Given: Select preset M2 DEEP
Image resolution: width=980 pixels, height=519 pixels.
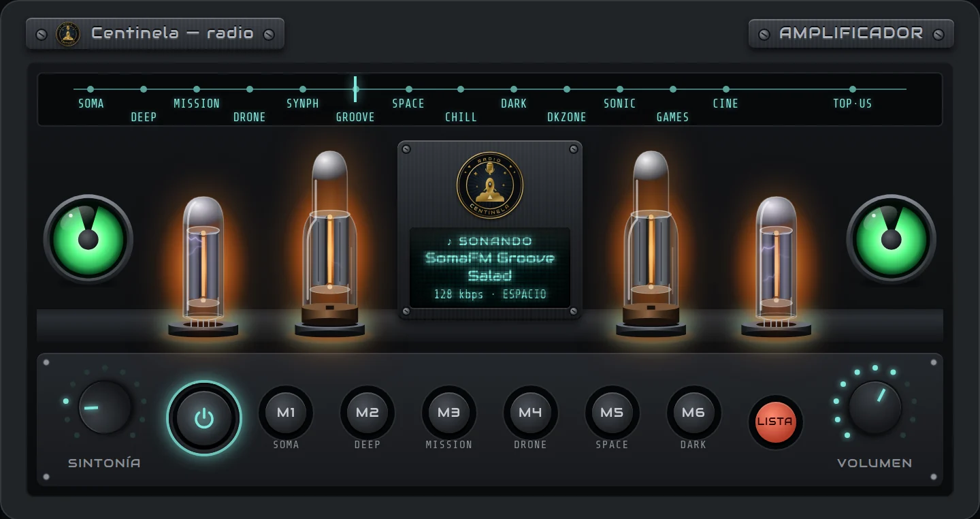Looking at the screenshot, I should [367, 413].
